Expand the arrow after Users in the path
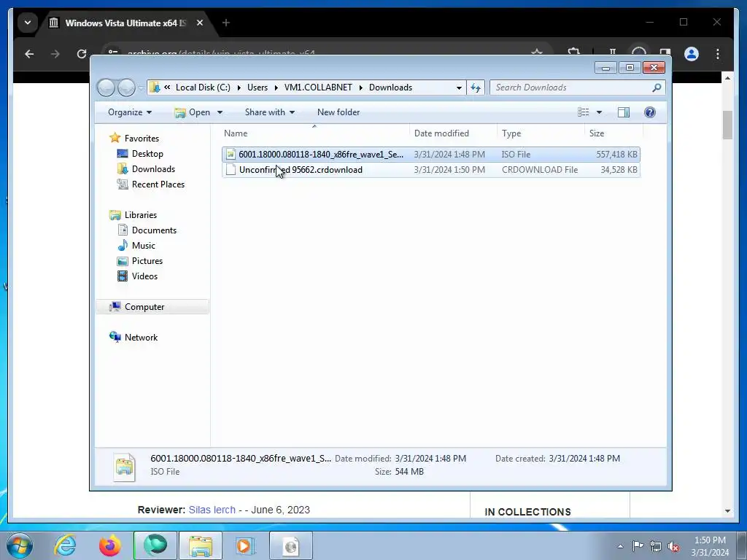 coord(276,87)
